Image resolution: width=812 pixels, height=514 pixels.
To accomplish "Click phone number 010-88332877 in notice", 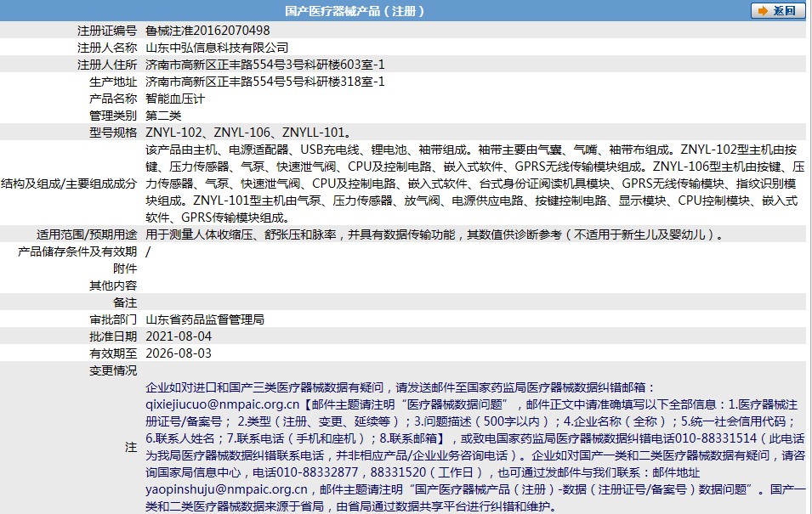I will (x=317, y=472).
